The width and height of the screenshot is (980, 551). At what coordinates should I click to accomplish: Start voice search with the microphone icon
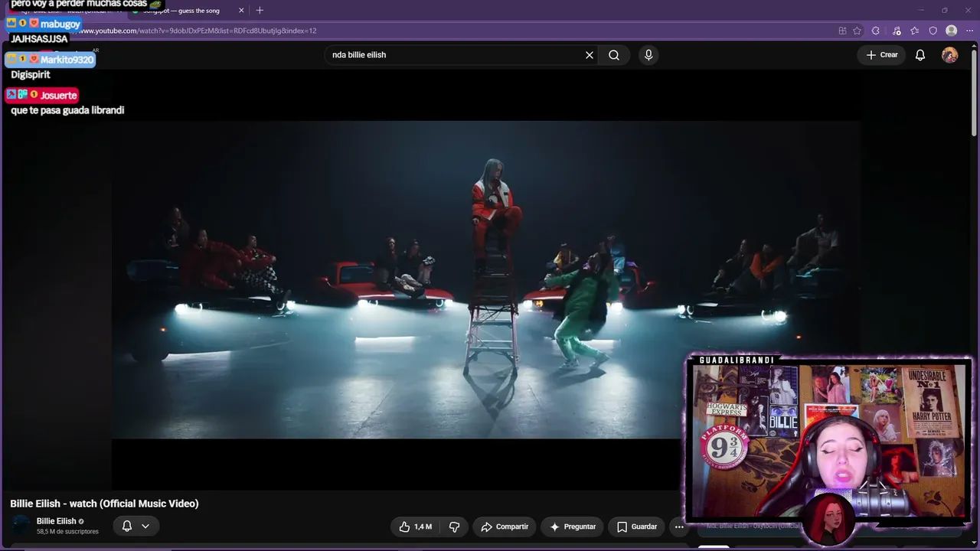(x=648, y=55)
